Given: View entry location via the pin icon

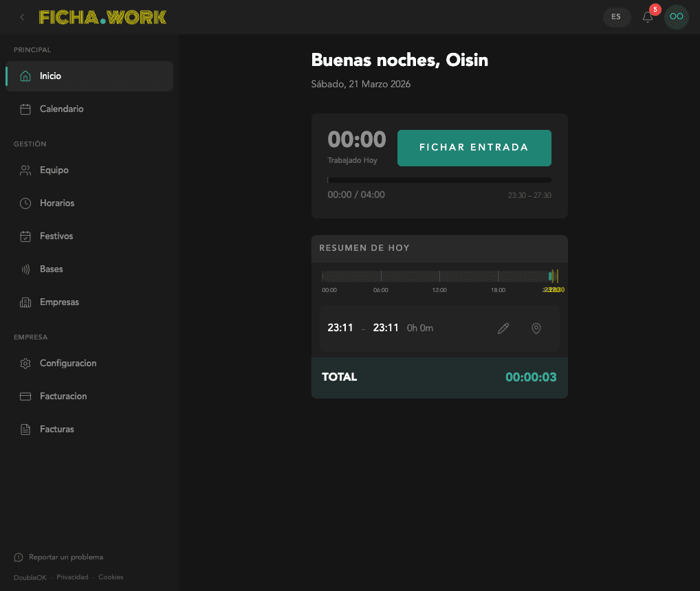Looking at the screenshot, I should [x=536, y=328].
